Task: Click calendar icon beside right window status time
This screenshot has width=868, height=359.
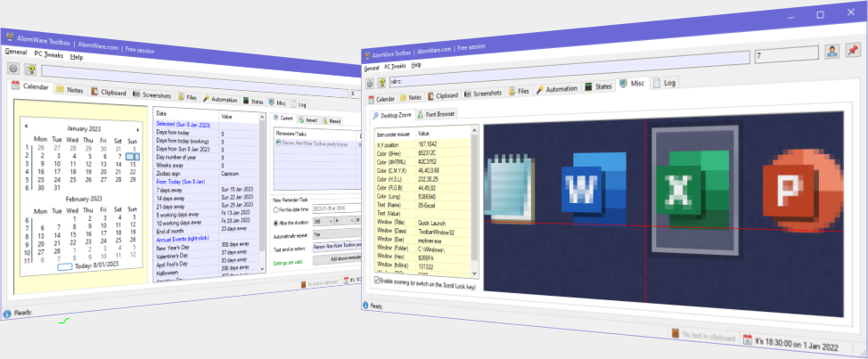Action: pyautogui.click(x=748, y=339)
